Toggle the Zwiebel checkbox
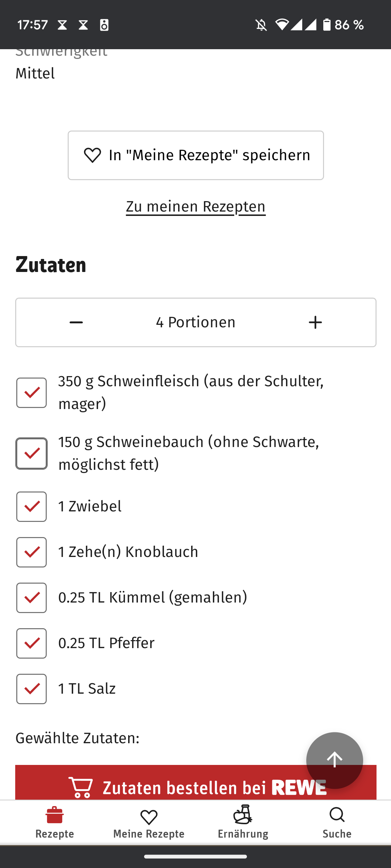The height and width of the screenshot is (868, 391). point(31,507)
